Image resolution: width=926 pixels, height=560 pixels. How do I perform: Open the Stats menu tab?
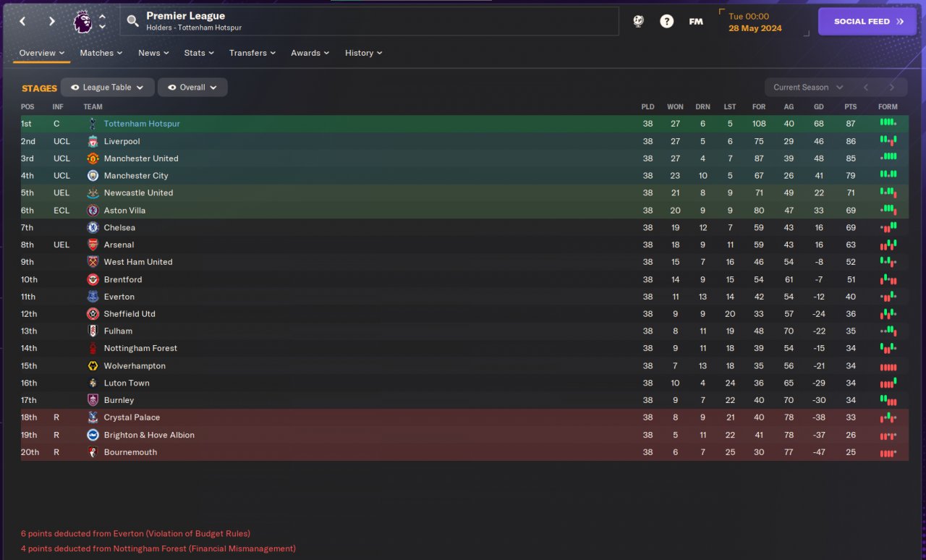click(198, 53)
